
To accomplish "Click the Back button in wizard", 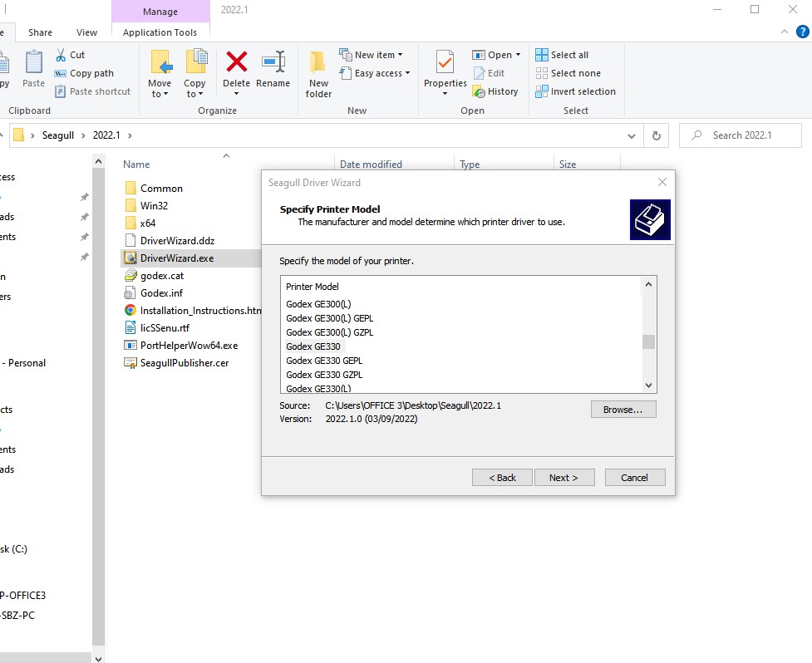I will (502, 478).
